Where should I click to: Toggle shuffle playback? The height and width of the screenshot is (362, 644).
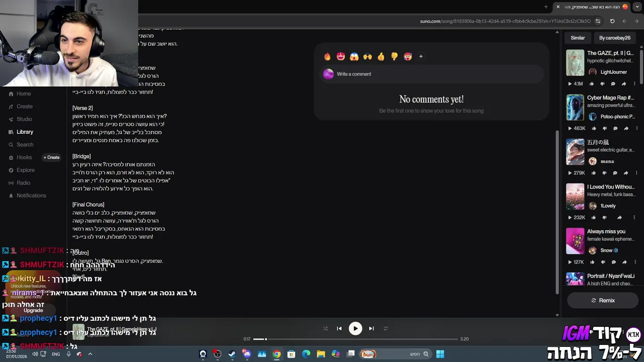[325, 328]
